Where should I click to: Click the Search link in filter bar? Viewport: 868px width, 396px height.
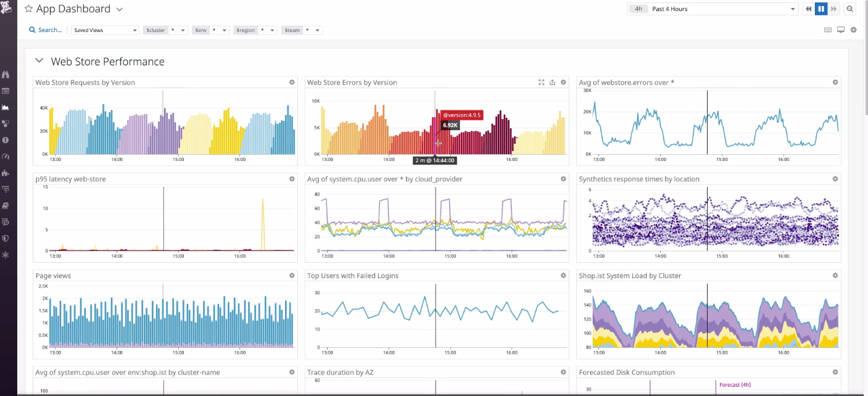point(46,30)
